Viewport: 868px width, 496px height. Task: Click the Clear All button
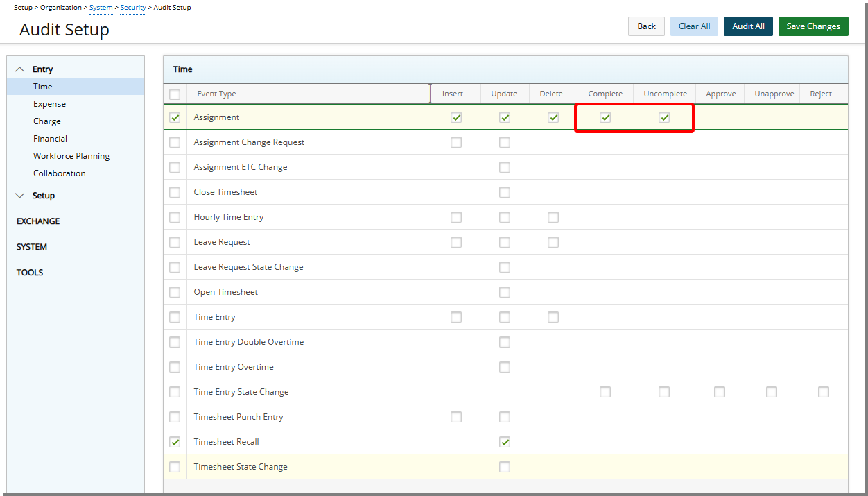click(x=694, y=26)
